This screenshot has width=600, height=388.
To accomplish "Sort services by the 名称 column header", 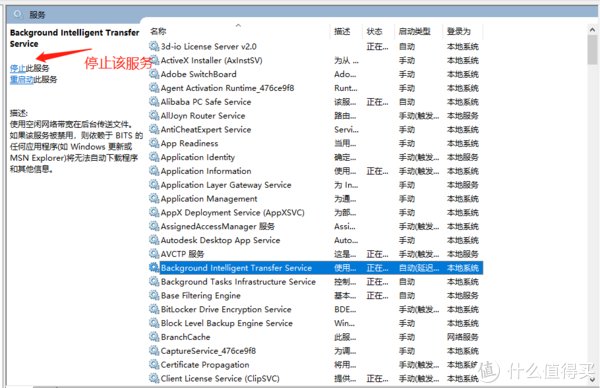I will pyautogui.click(x=158, y=31).
